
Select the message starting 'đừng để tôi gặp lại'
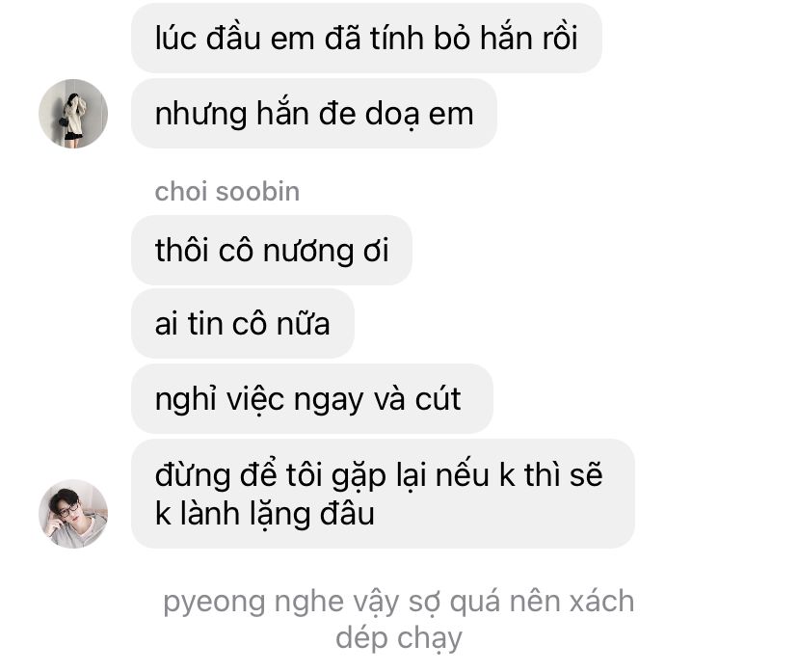(383, 494)
